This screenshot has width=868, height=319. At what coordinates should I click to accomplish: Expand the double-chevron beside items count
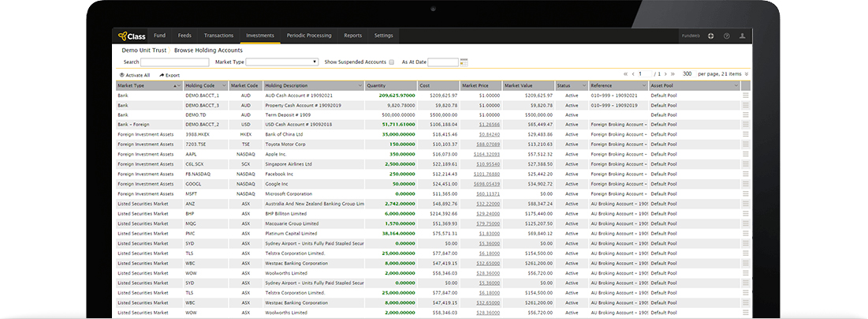point(747,73)
